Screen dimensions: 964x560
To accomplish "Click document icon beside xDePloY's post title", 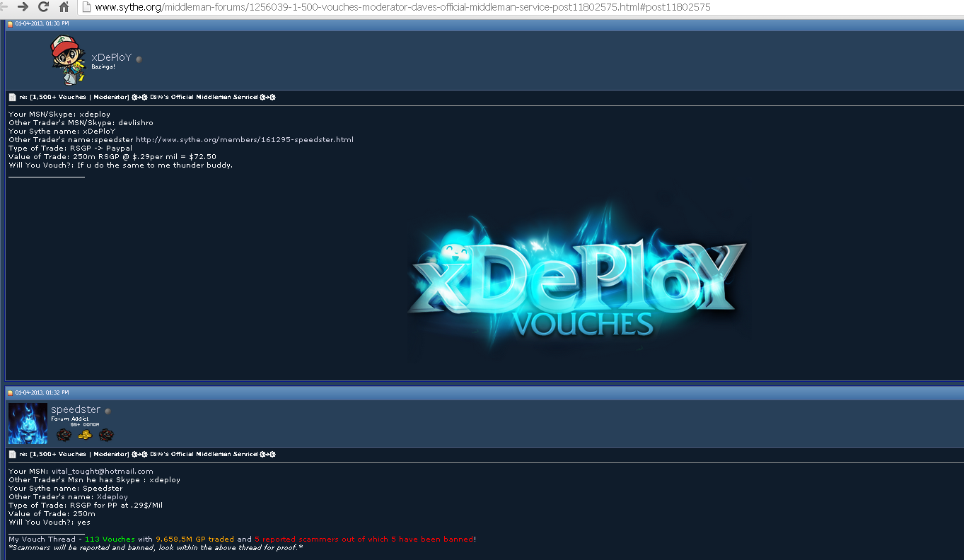I will coord(12,97).
